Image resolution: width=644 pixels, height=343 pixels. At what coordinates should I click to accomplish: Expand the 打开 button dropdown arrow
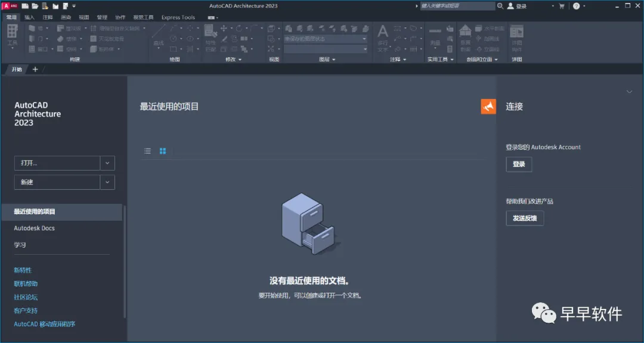107,163
